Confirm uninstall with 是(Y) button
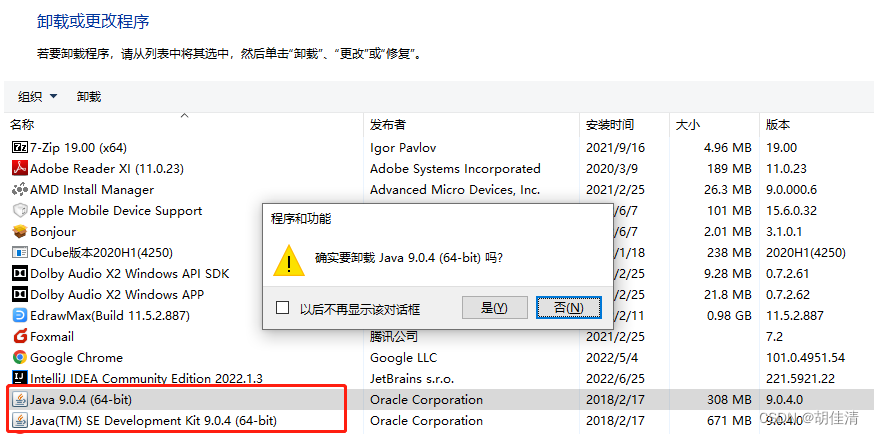874x434 pixels. pyautogui.click(x=494, y=308)
